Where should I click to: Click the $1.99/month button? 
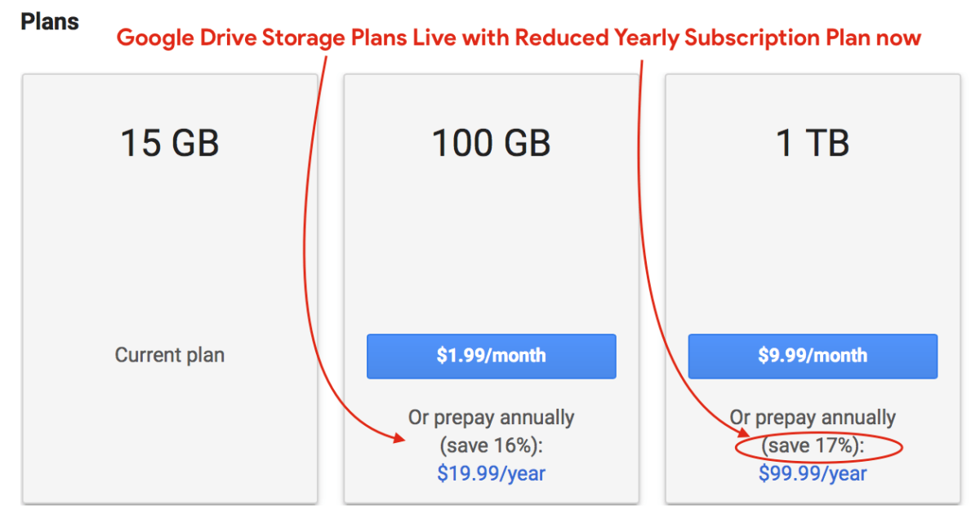coord(491,356)
